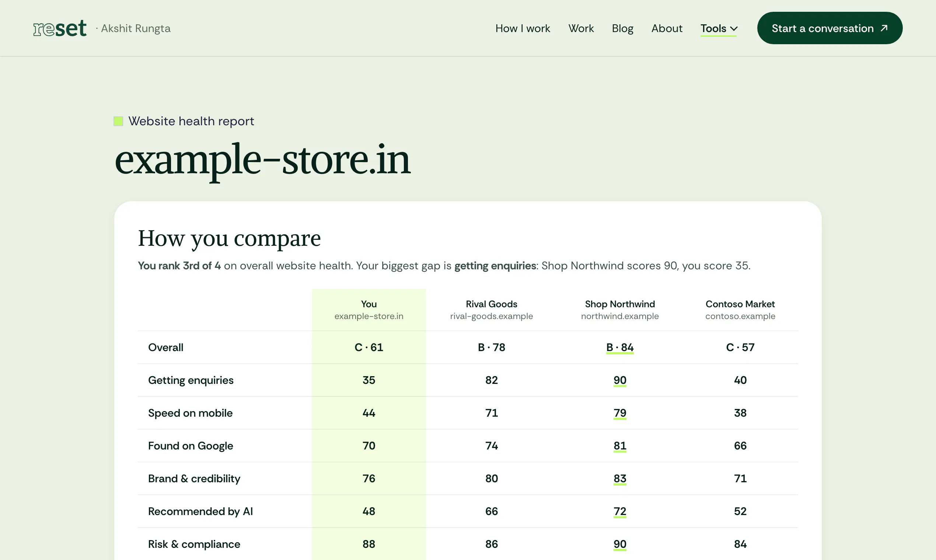Viewport: 936px width, 560px height.
Task: Click Contoso Risk & compliance score 84
Action: coord(740,544)
